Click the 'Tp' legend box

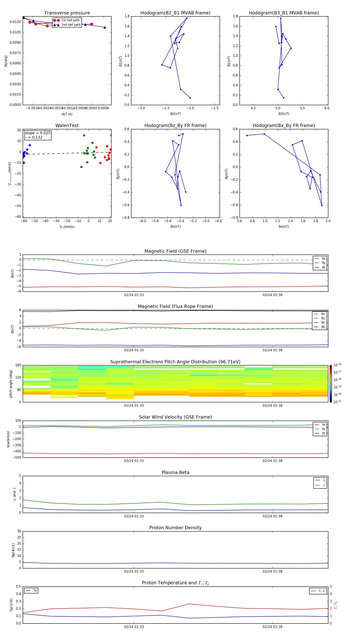31,591
